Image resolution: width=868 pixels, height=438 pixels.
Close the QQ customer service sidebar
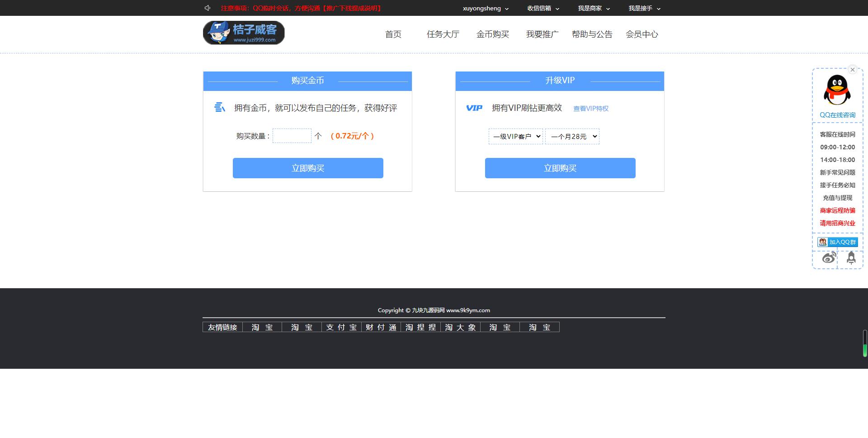(x=853, y=69)
